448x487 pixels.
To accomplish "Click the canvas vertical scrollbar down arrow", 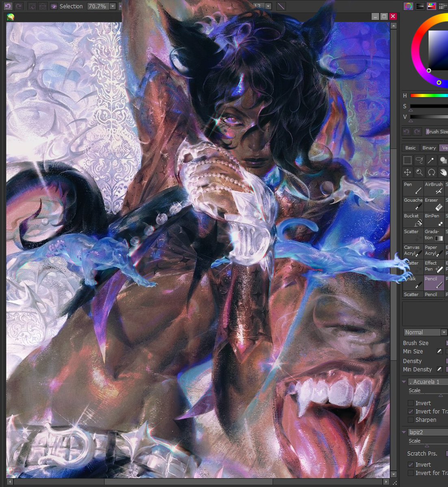I will click(x=393, y=474).
